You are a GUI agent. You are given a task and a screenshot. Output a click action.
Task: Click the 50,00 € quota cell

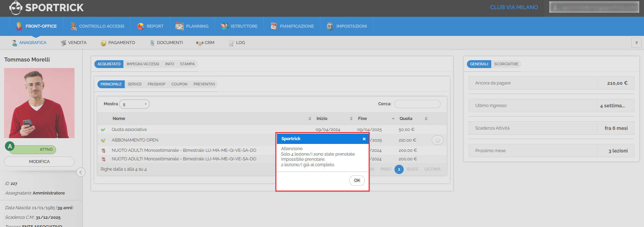point(406,130)
